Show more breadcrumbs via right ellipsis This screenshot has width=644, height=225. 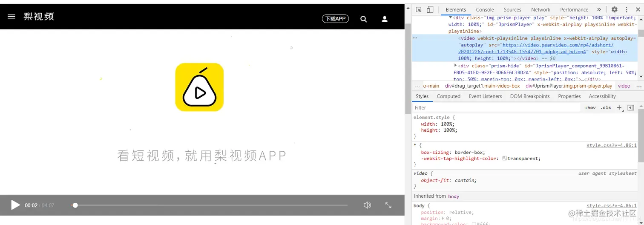tap(638, 86)
